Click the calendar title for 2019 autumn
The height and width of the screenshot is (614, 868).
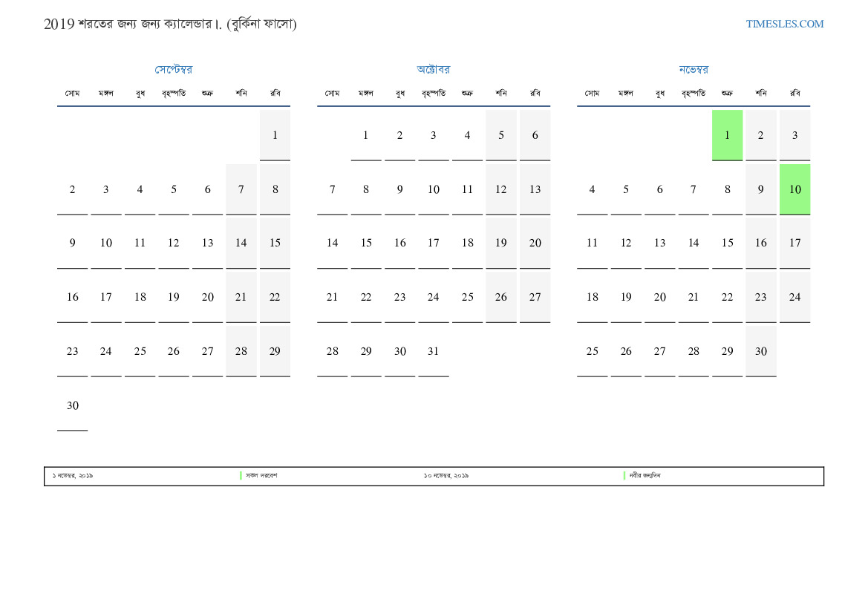tap(170, 24)
